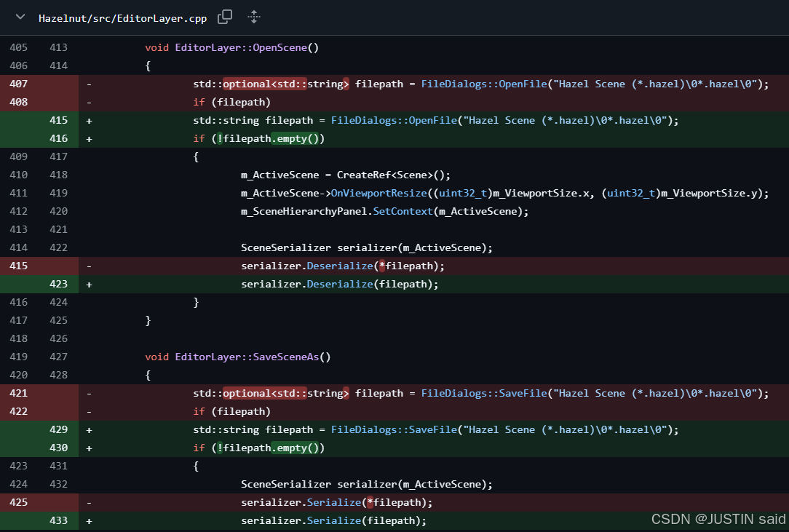The height and width of the screenshot is (532, 789).
Task: Click the minus marker on removed line 425
Action: pyautogui.click(x=89, y=502)
